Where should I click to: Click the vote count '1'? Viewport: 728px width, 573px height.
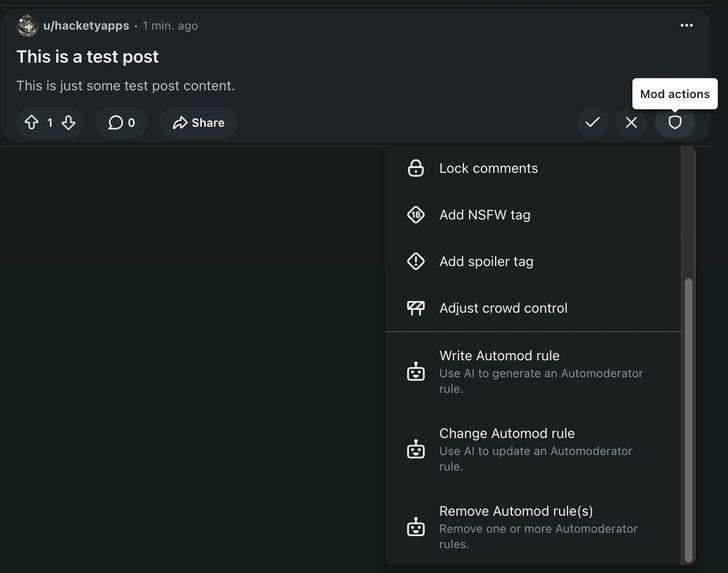coord(50,123)
